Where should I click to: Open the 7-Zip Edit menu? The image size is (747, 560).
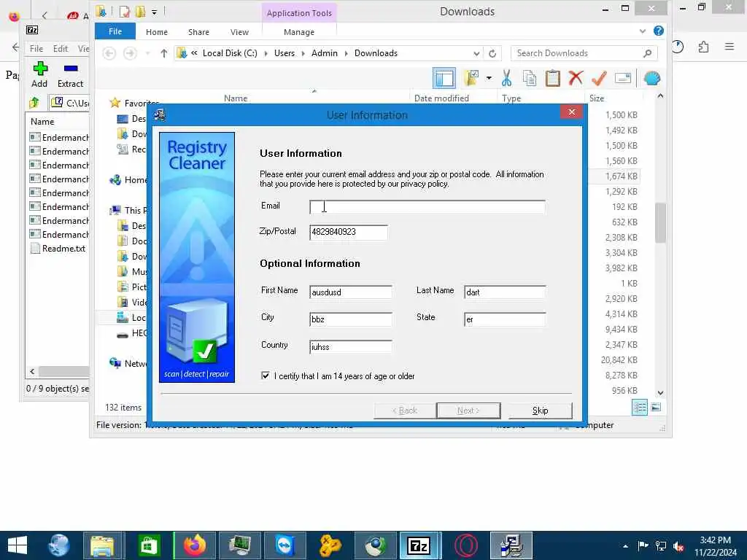pos(60,49)
